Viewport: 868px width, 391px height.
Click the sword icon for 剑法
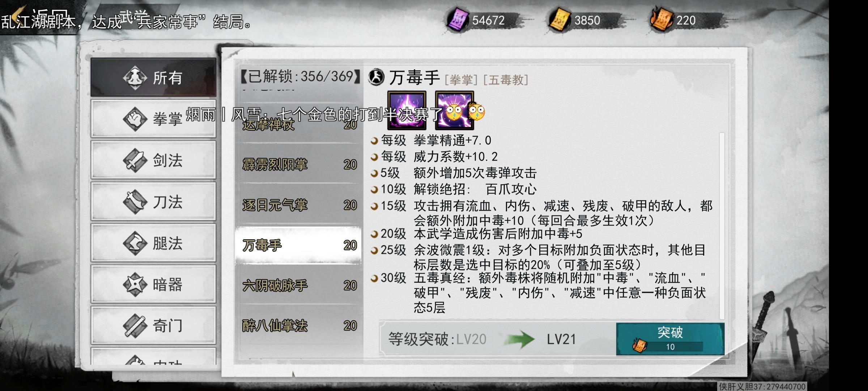(135, 160)
